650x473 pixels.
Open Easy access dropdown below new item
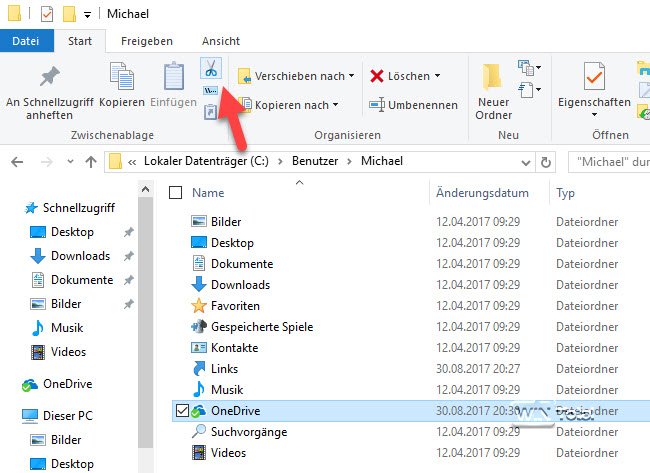[529, 90]
